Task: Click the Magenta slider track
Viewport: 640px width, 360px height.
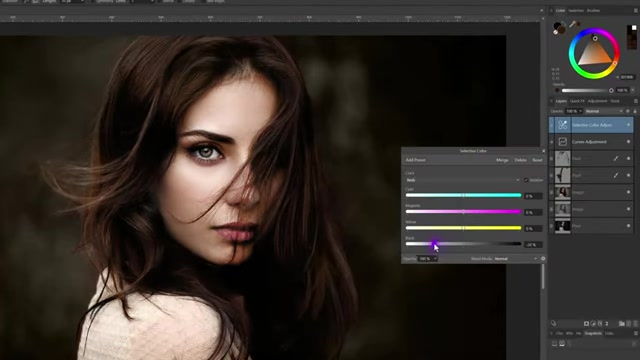Action: pos(463,212)
